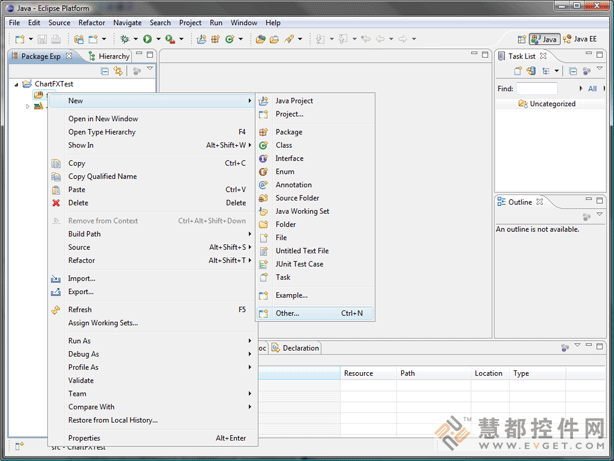Open the Source menu in menu bar
This screenshot has width=614, height=461.
click(x=59, y=23)
